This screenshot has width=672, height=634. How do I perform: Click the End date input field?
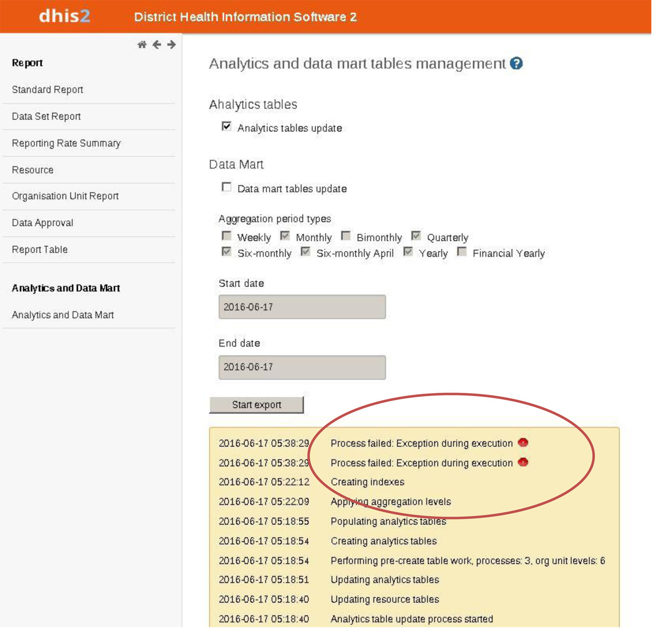[302, 367]
